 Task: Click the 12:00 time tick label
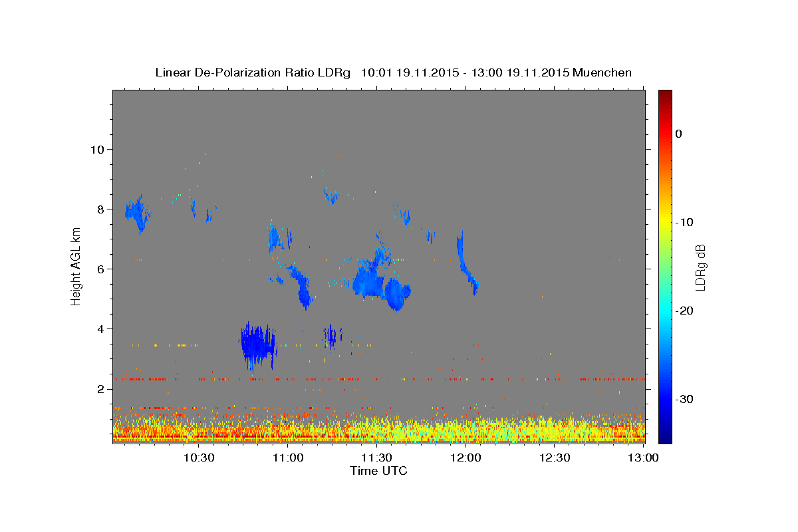465,458
